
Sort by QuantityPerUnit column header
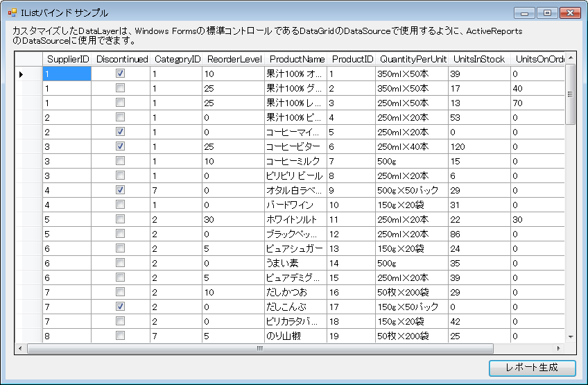412,59
